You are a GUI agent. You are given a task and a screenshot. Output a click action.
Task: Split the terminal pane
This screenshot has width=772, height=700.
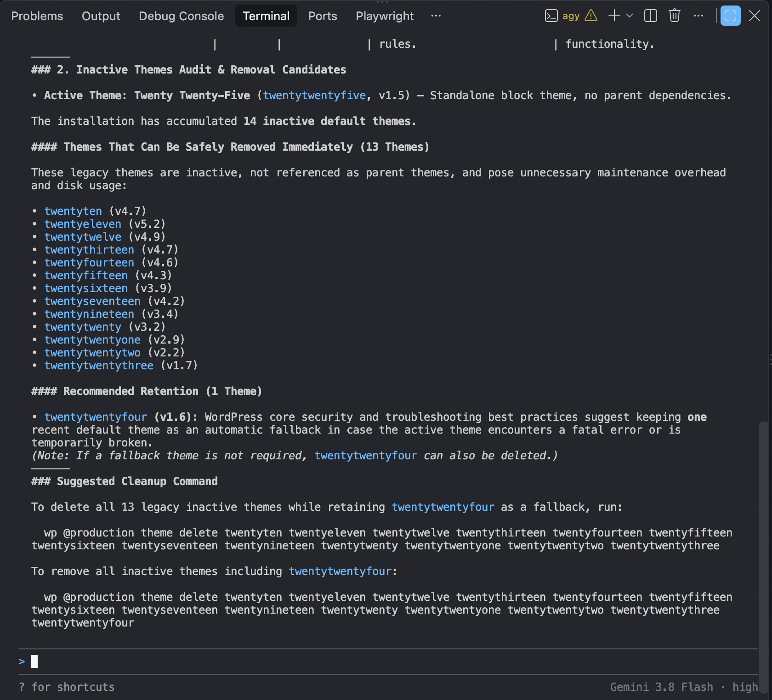[651, 16]
